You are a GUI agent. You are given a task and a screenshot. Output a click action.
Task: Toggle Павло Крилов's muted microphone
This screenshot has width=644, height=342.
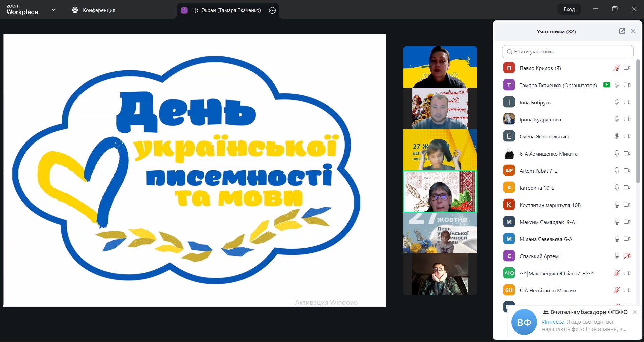point(616,68)
